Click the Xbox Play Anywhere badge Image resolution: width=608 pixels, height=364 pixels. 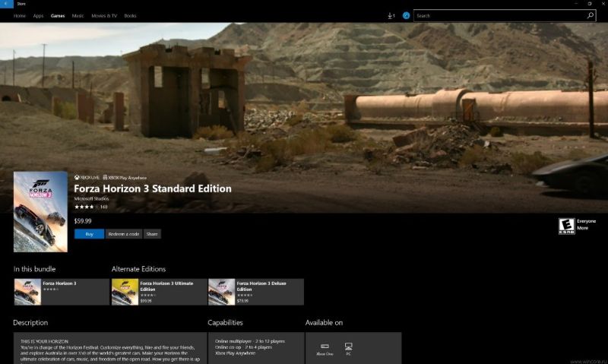pyautogui.click(x=125, y=178)
